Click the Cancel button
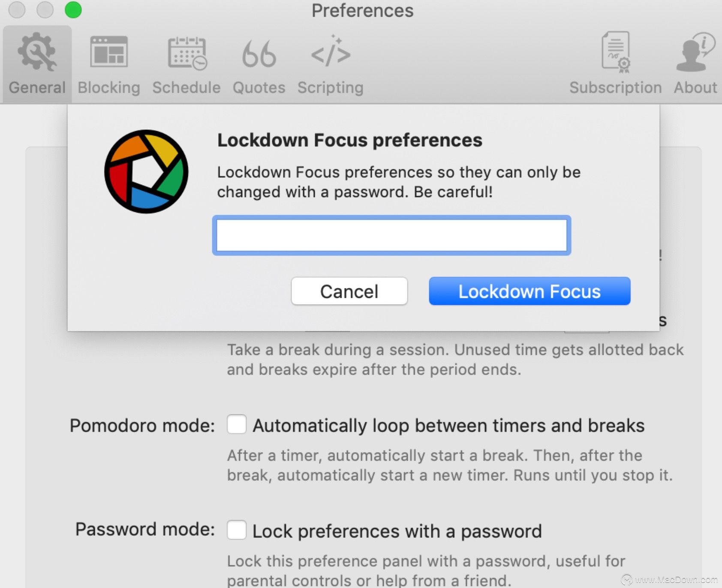Viewport: 722px width, 588px height. point(349,291)
